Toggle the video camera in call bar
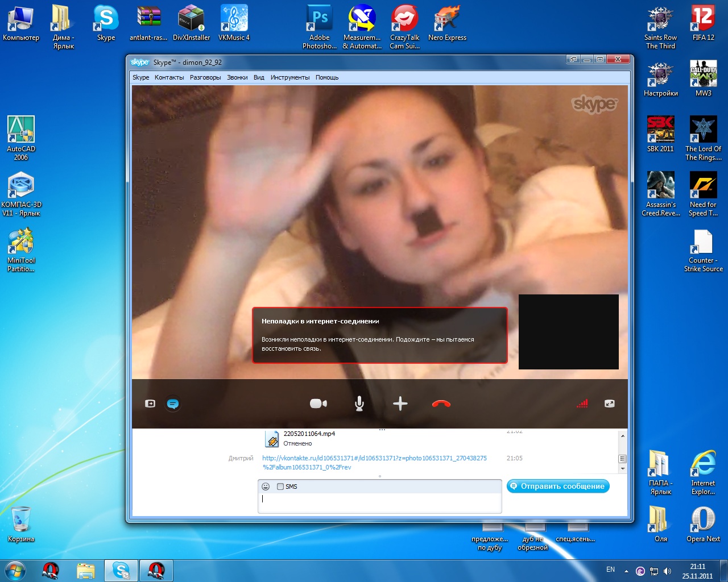 pyautogui.click(x=318, y=404)
